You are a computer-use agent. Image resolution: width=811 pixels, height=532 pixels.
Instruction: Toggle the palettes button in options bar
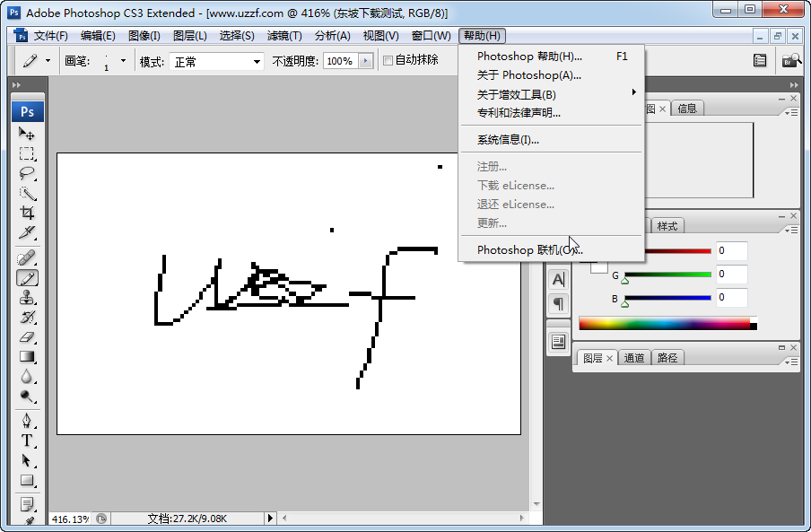pyautogui.click(x=760, y=61)
